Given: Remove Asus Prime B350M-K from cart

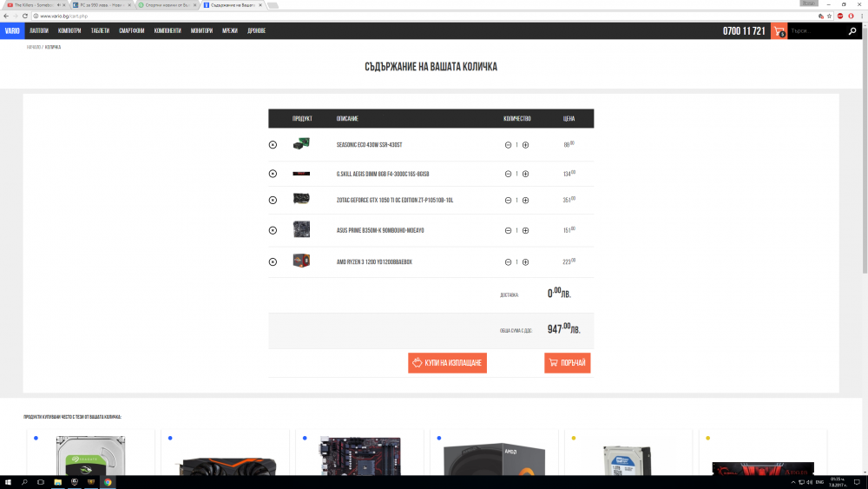Looking at the screenshot, I should [x=273, y=230].
